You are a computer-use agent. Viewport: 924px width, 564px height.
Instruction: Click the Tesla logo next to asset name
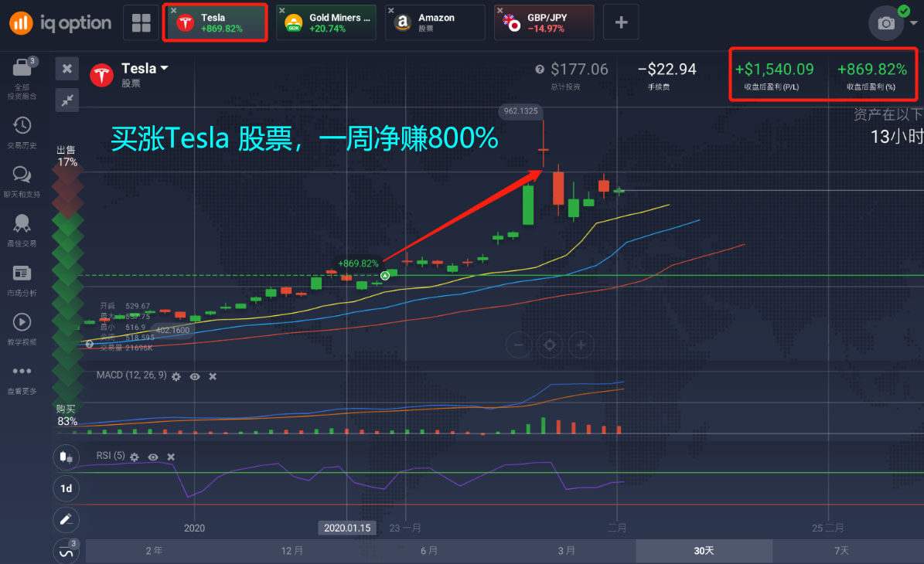pyautogui.click(x=101, y=76)
